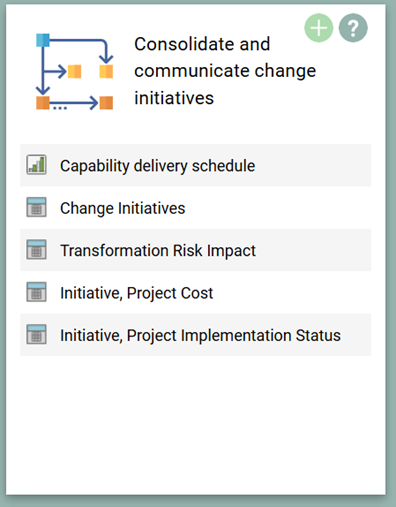This screenshot has width=396, height=507.
Task: Click the table icon beside Initiative, Project Cost
Action: click(x=36, y=292)
